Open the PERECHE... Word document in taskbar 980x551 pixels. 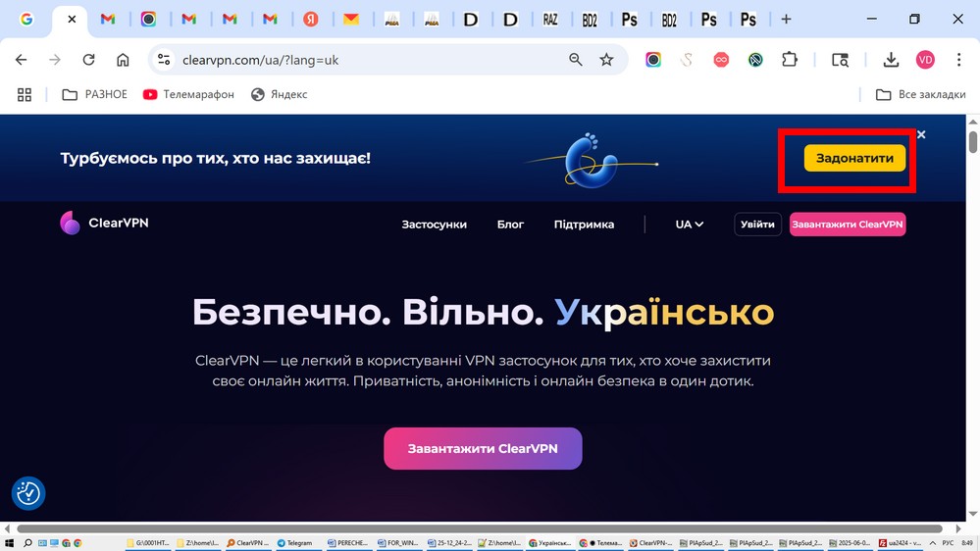click(347, 543)
